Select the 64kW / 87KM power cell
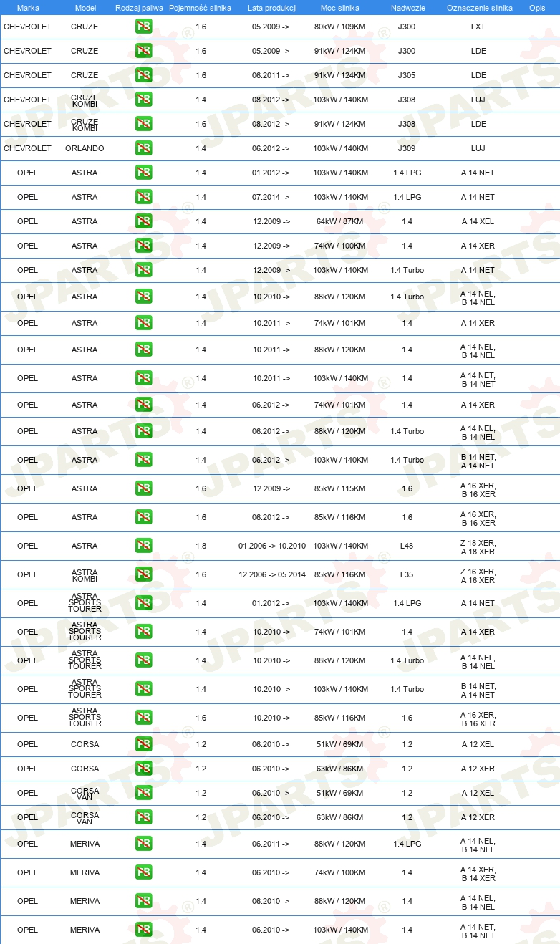Viewport: 560px width, 944px height. click(340, 221)
